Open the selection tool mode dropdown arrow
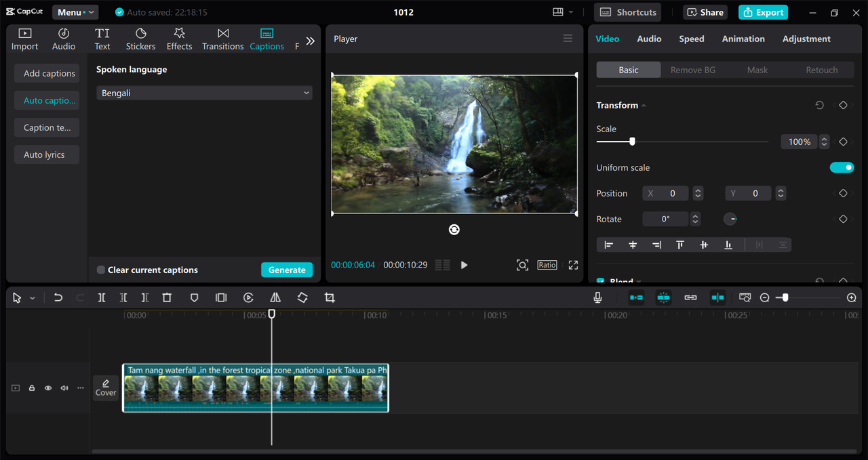This screenshot has width=868, height=460. pos(32,298)
